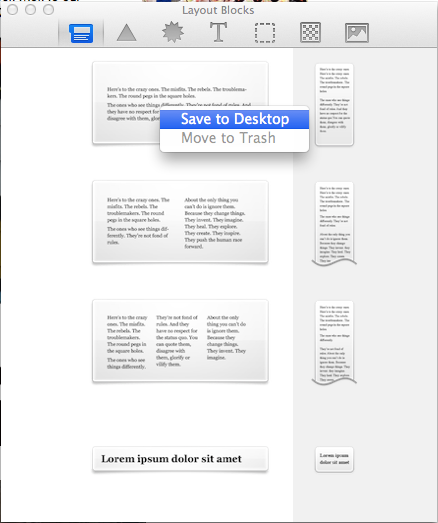
Task: Choose Save to Desktop from context menu
Action: [235, 119]
